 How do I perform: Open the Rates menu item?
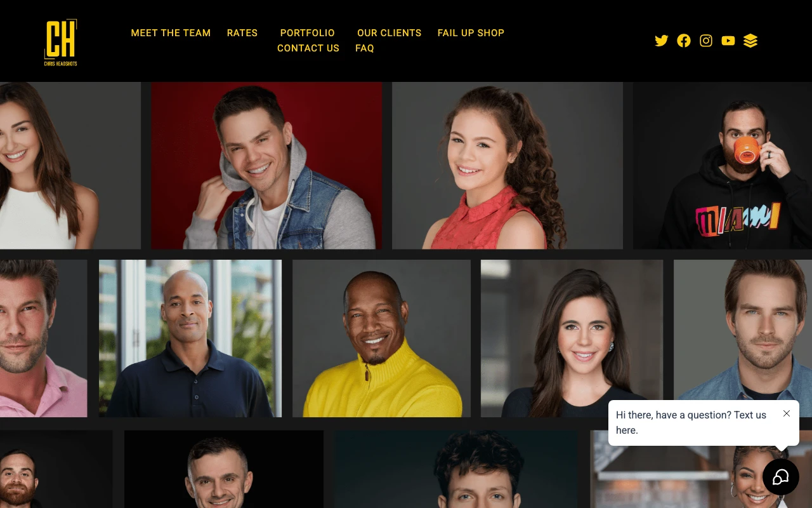click(x=242, y=33)
